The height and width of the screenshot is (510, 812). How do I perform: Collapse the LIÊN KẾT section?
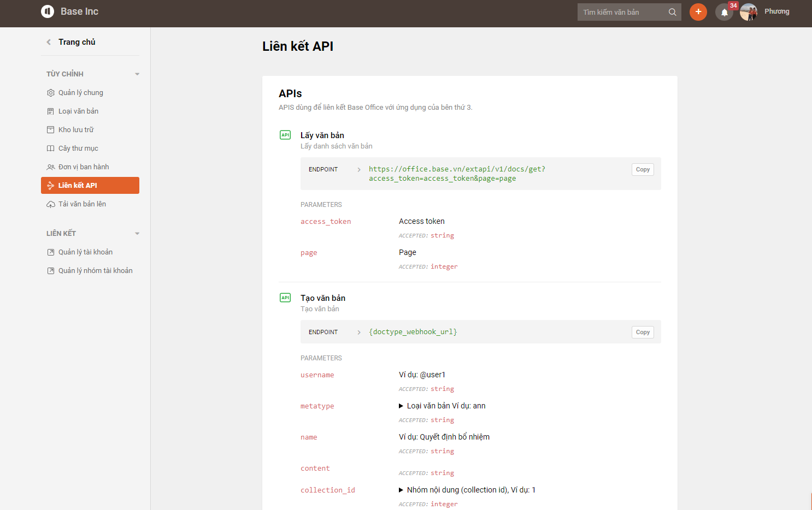[x=137, y=234]
